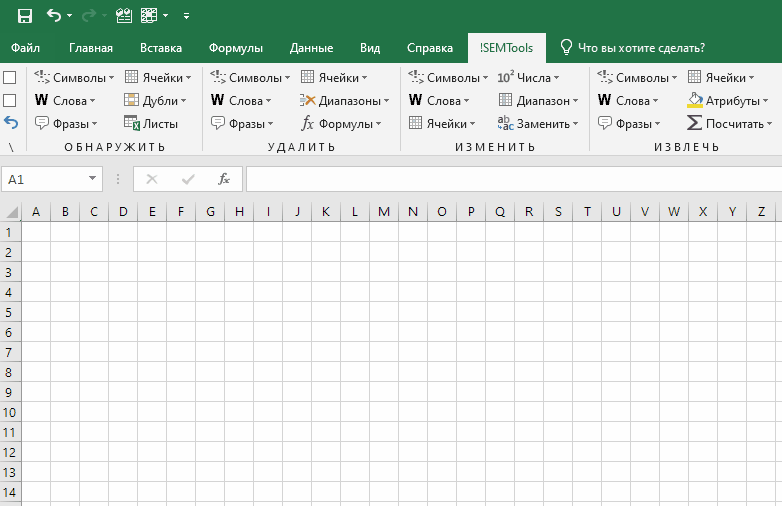Select column A header
Image resolution: width=782 pixels, height=506 pixels.
[36, 212]
